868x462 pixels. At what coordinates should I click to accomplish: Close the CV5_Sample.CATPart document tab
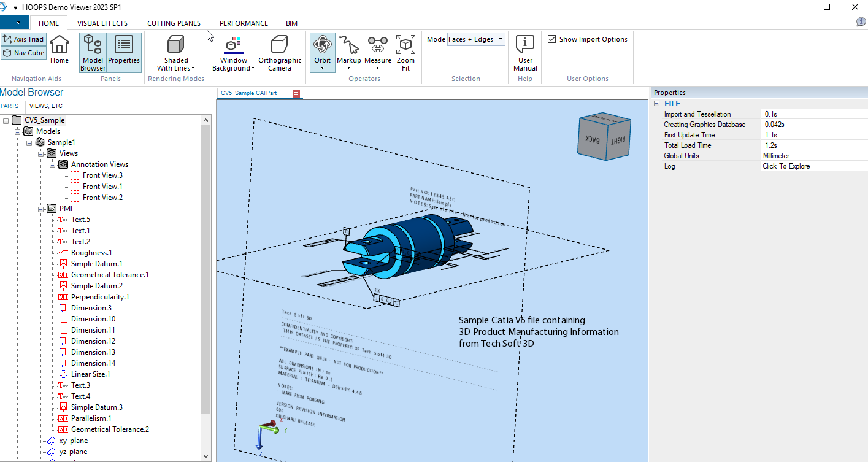[296, 94]
